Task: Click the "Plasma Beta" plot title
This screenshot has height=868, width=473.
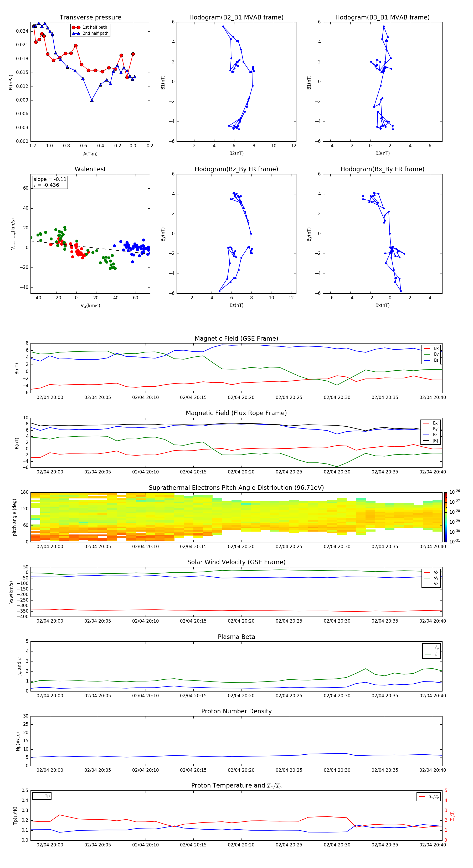Action: 236,637
